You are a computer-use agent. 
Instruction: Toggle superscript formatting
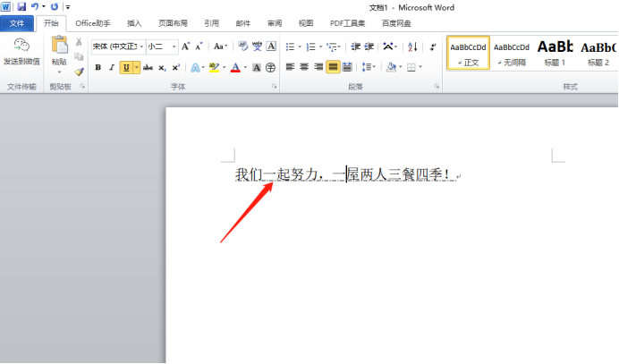tap(176, 67)
